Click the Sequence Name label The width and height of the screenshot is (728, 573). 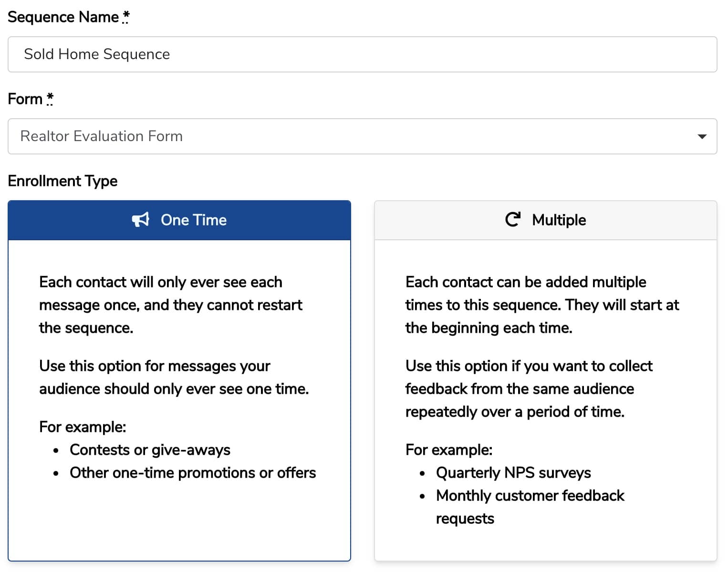63,17
